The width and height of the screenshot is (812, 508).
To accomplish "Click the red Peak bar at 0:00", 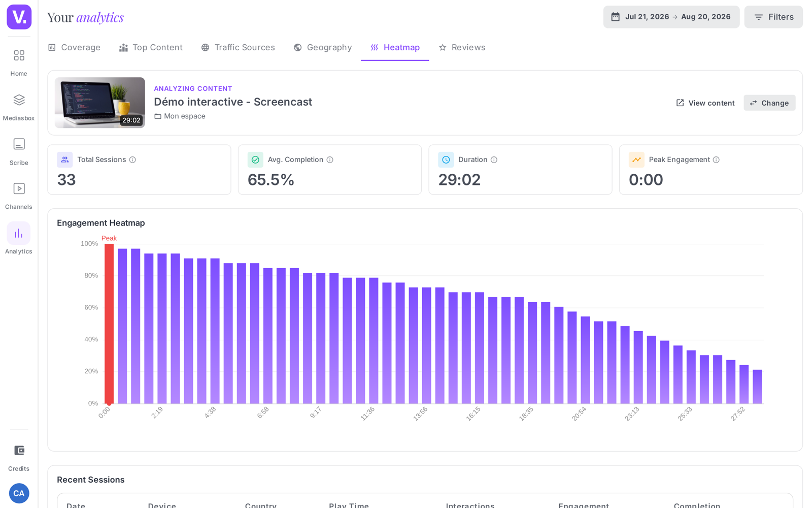I will 109,324.
